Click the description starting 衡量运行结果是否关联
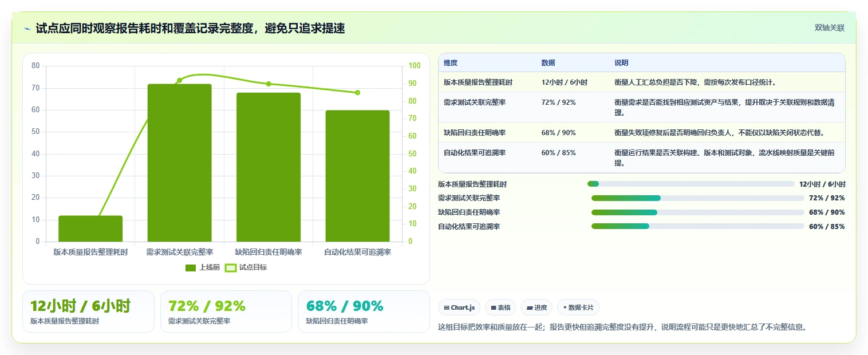 click(724, 158)
